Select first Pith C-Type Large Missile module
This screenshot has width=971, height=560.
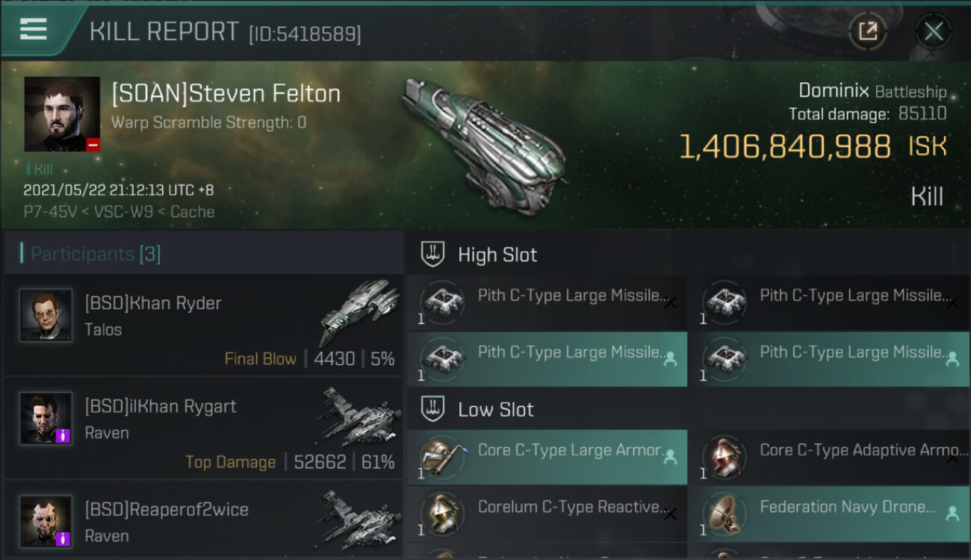547,302
